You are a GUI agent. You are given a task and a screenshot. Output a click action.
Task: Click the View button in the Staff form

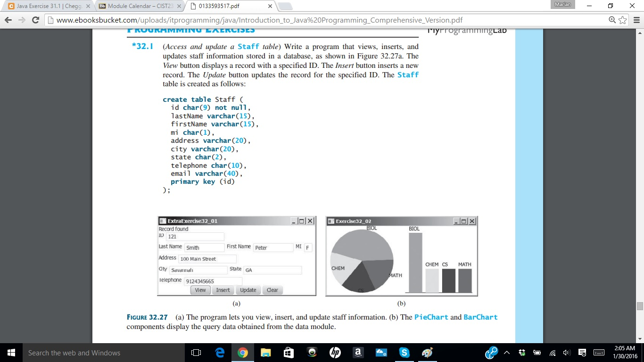pos(200,290)
